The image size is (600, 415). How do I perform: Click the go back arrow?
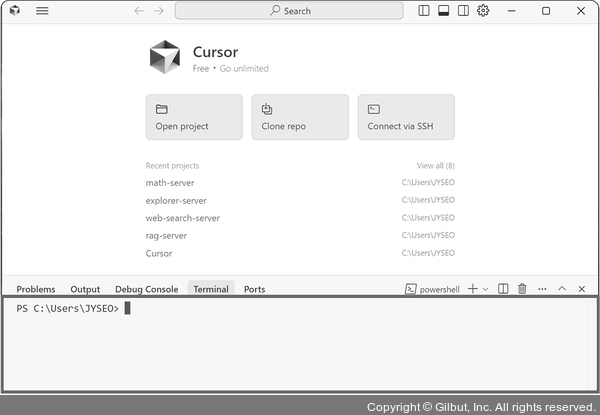139,11
